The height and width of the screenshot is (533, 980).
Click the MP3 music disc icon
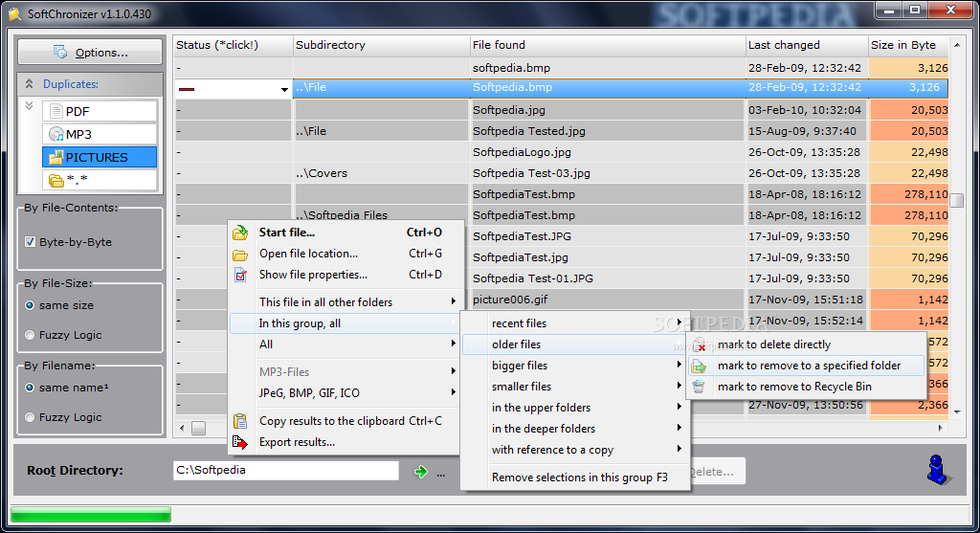point(56,134)
